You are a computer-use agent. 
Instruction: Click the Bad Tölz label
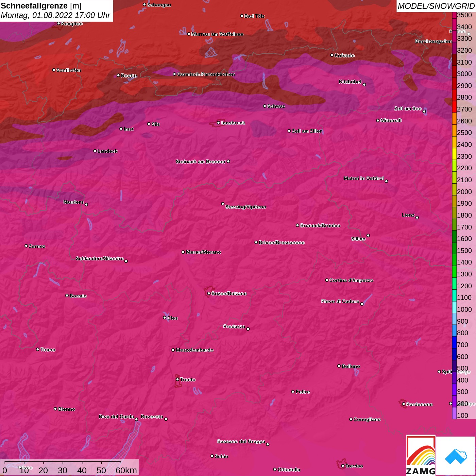pyautogui.click(x=254, y=16)
